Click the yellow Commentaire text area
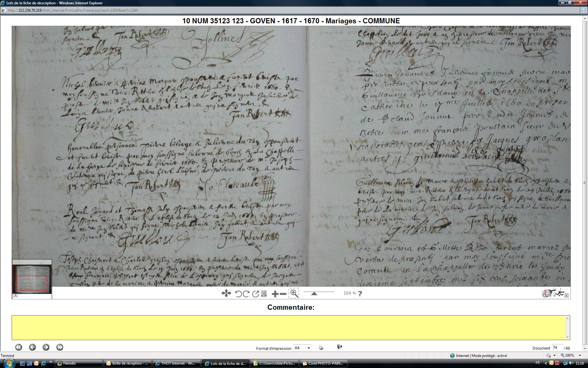588x368 pixels. [289, 328]
